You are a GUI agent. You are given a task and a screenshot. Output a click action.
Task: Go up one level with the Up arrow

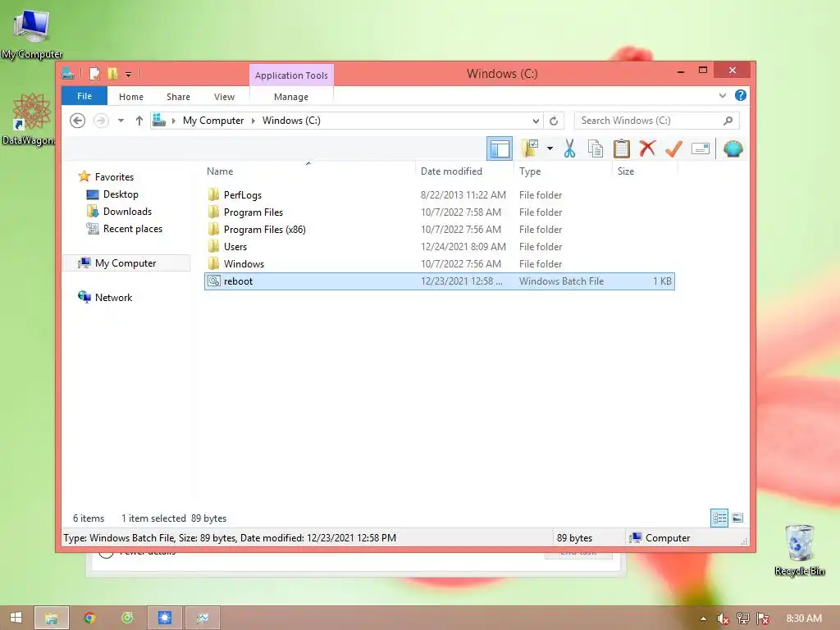click(139, 121)
